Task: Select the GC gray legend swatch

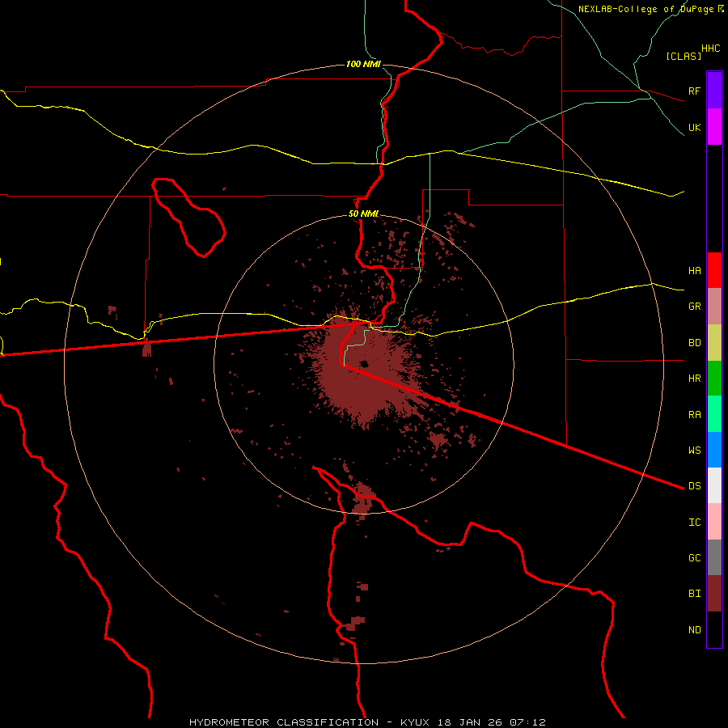Action: click(714, 557)
